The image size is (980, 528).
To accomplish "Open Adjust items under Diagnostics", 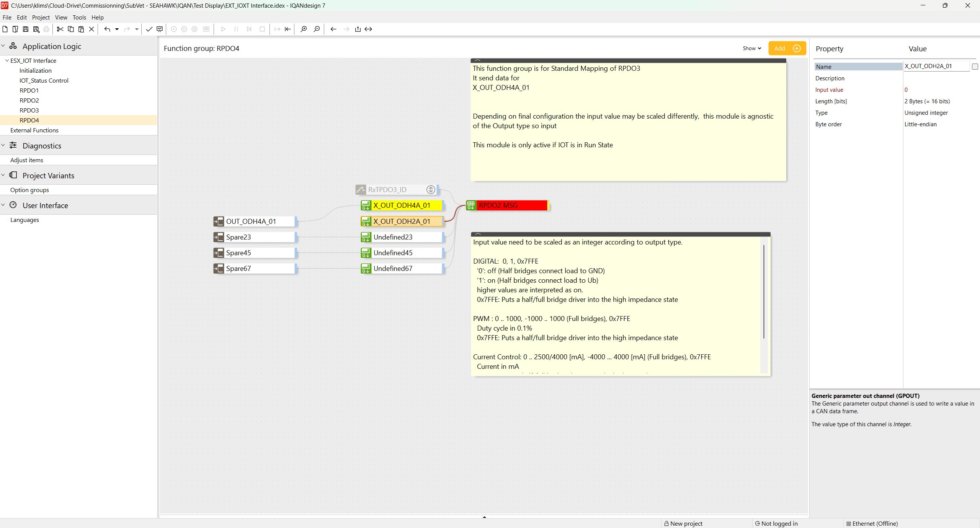I will click(27, 160).
